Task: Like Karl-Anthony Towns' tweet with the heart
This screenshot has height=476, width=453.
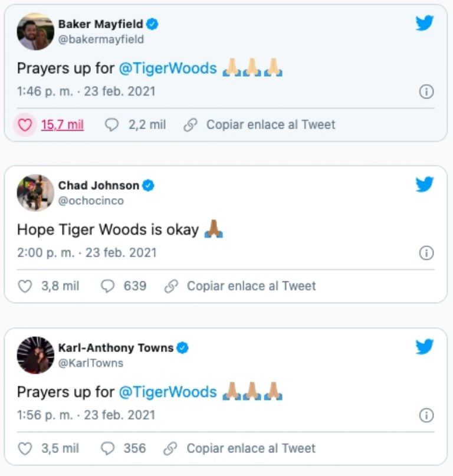Action: tap(25, 448)
